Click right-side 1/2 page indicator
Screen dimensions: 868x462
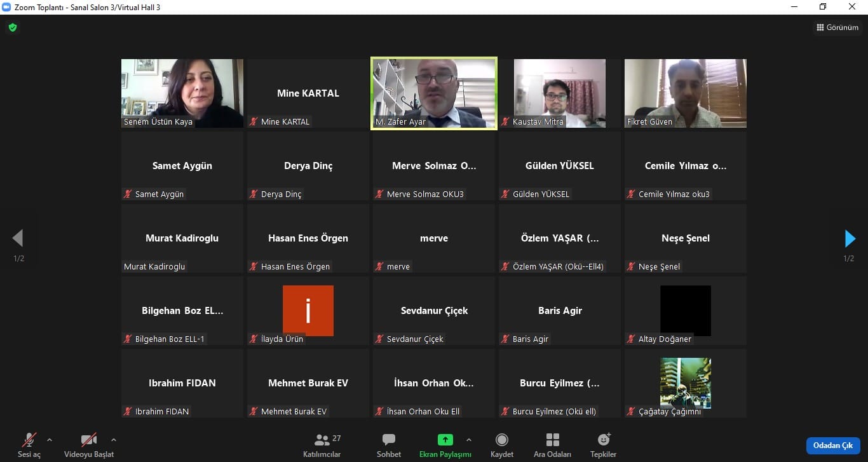click(849, 259)
